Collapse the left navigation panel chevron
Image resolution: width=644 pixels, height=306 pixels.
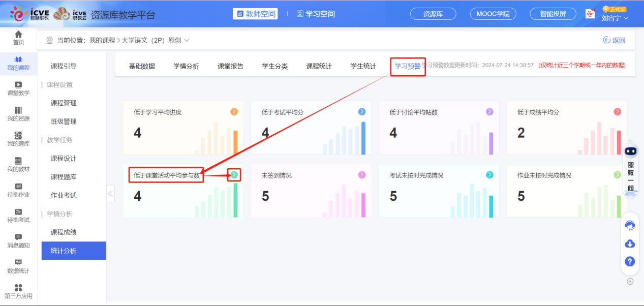(x=110, y=193)
